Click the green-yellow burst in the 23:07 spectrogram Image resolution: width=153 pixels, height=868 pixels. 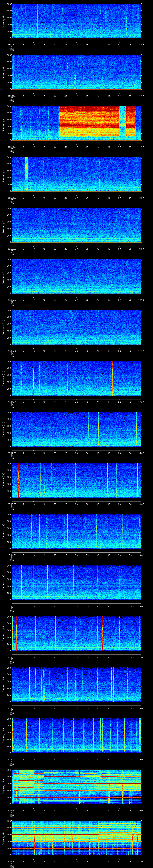point(26,174)
